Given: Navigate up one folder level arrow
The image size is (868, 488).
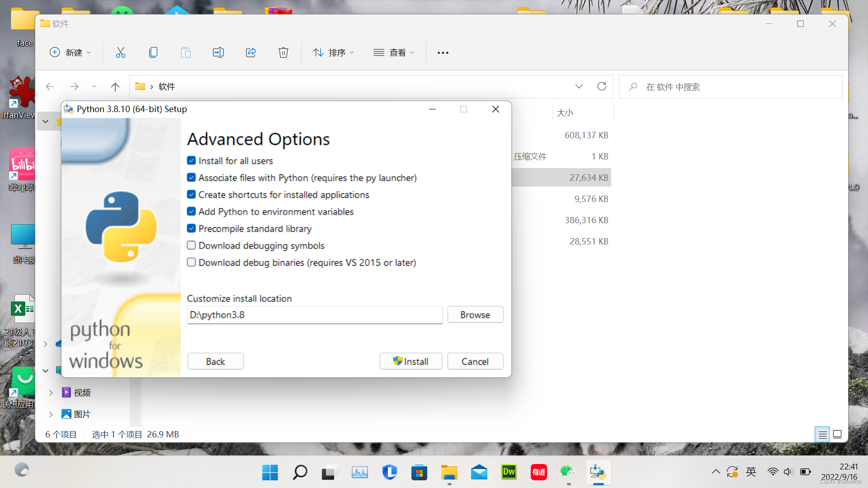Looking at the screenshot, I should 115,87.
